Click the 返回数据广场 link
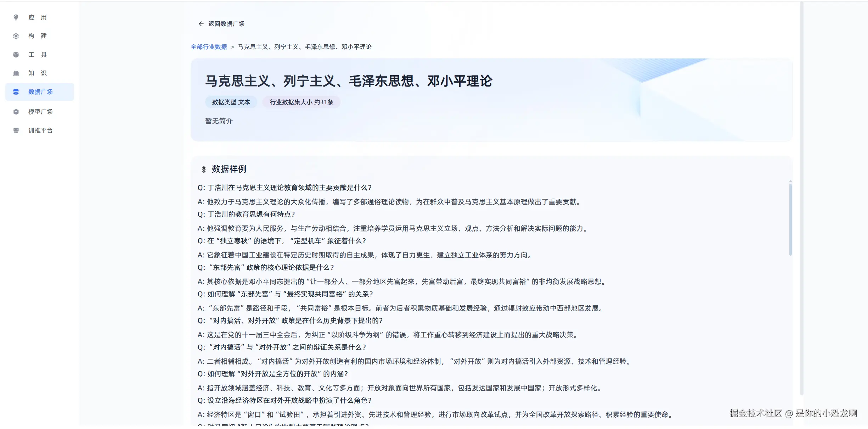The image size is (868, 429). coord(226,24)
